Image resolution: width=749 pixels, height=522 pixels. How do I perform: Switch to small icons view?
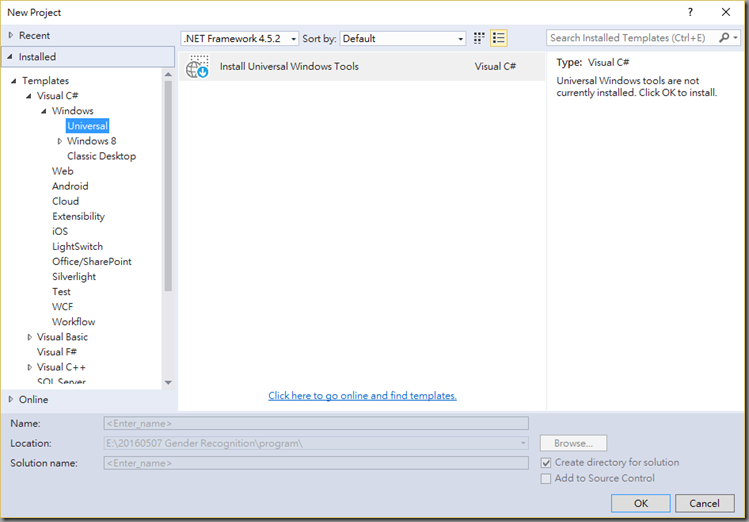479,38
